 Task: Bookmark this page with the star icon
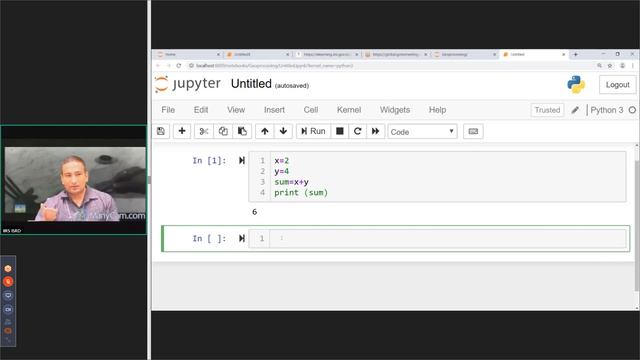[x=610, y=65]
